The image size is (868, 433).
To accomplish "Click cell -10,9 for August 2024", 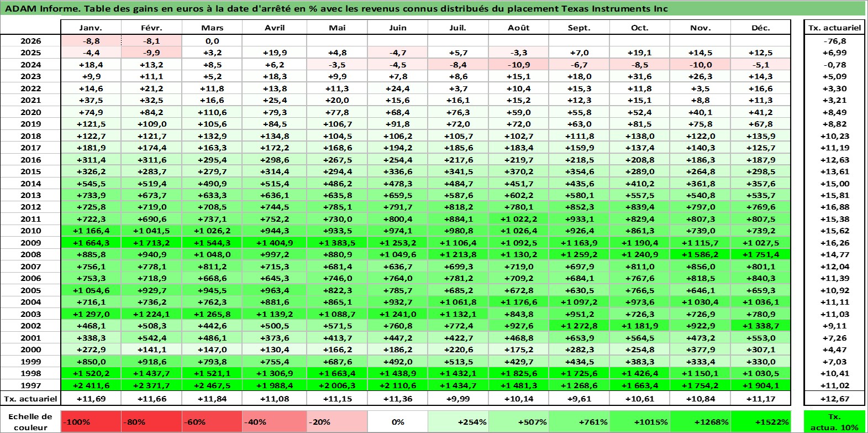I will (519, 65).
